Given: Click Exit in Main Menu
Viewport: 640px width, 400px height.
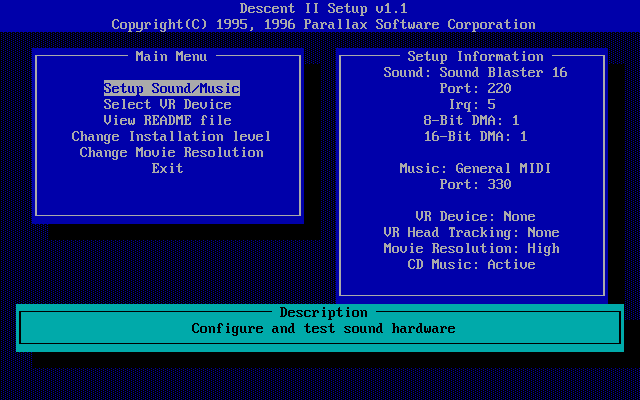Looking at the screenshot, I should point(167,168).
